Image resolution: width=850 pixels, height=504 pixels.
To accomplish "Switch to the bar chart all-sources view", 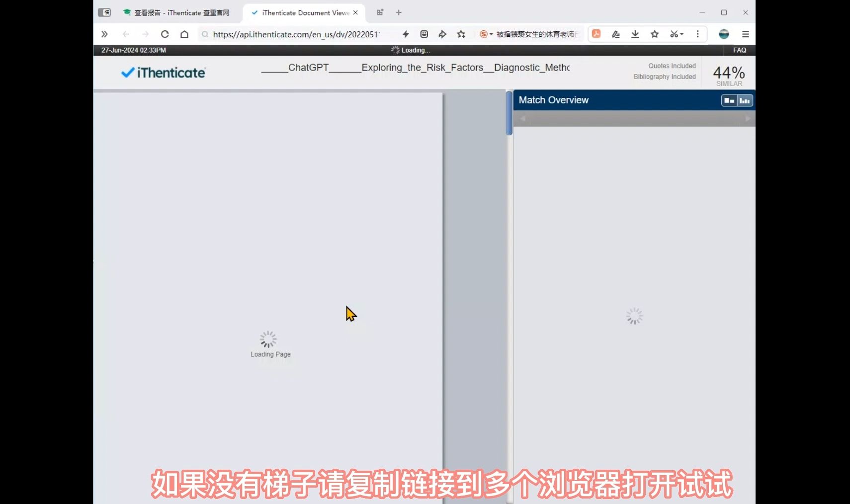I will [745, 100].
